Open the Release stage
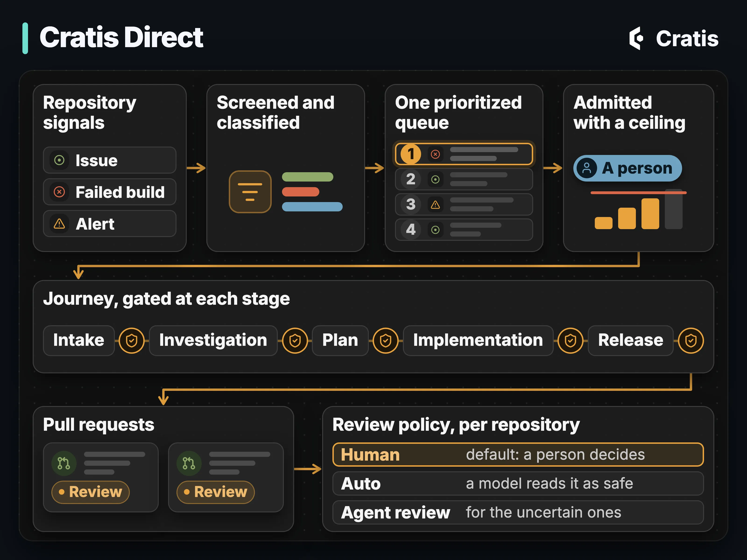 (x=631, y=341)
